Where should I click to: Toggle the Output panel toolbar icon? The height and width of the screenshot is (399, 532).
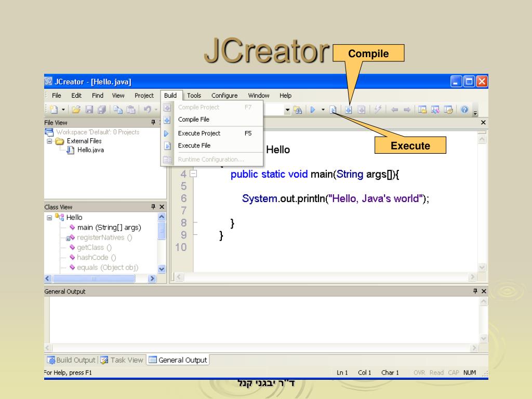click(448, 110)
